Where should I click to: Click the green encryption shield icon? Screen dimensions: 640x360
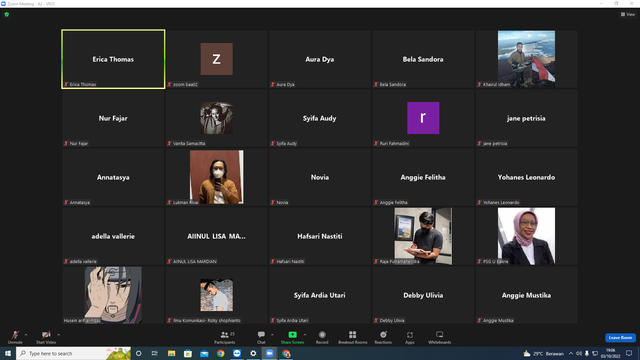click(7, 14)
